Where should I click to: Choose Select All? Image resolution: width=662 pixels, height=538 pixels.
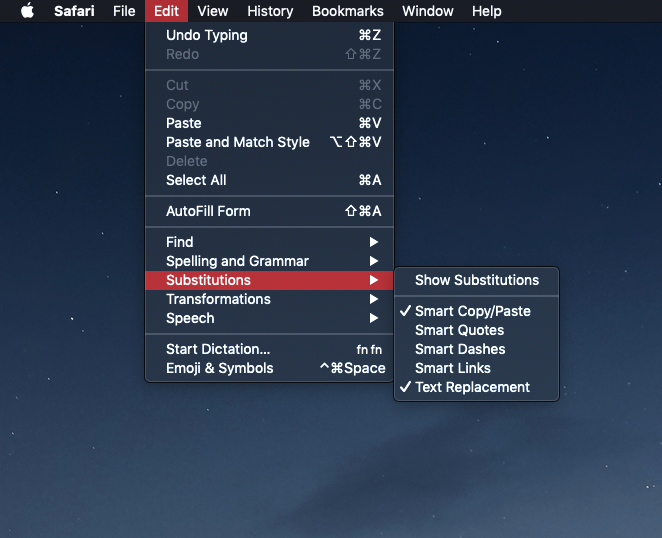click(269, 180)
